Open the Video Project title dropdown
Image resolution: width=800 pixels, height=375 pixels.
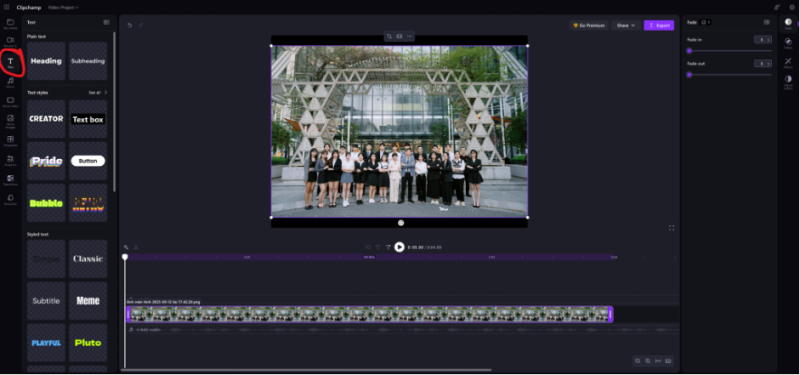tap(63, 8)
